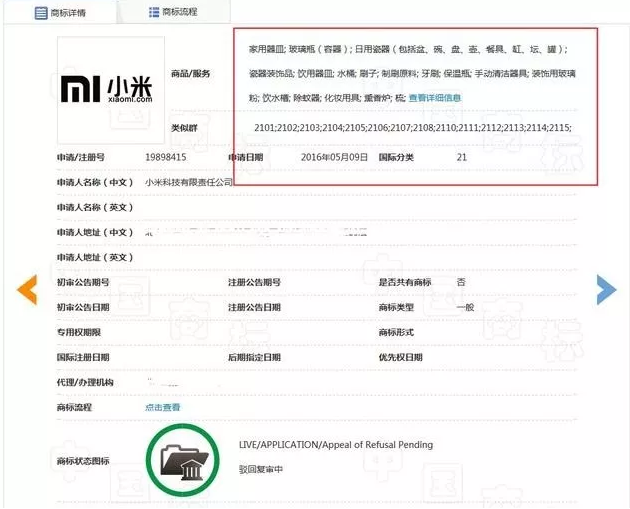Viewport: 630px width, 509px height.
Task: Click the Appeal of Refusal Pending status text
Action: 336,445
